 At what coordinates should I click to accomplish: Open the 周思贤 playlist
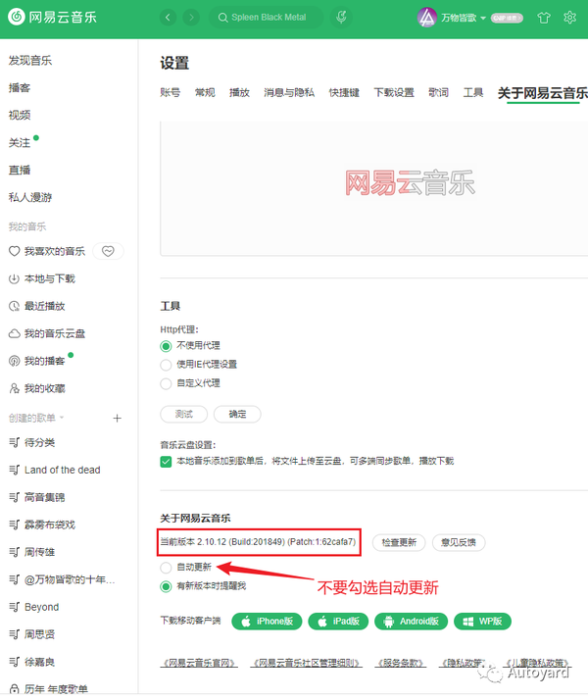(x=39, y=634)
